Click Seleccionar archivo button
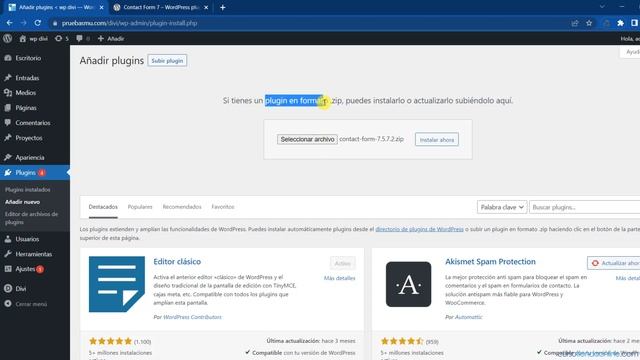The width and height of the screenshot is (640, 360). tap(307, 139)
